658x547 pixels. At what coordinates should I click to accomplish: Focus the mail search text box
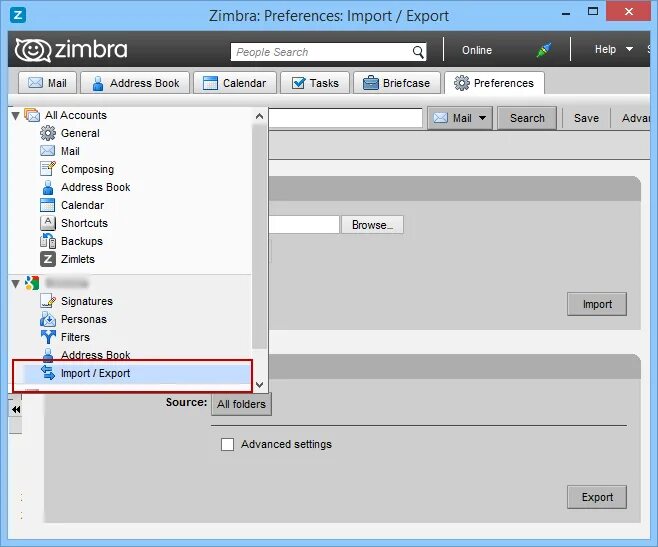tap(345, 118)
